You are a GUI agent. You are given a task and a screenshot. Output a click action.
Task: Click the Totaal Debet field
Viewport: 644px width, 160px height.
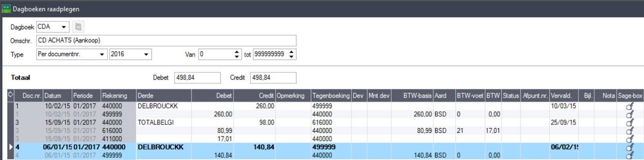click(197, 78)
